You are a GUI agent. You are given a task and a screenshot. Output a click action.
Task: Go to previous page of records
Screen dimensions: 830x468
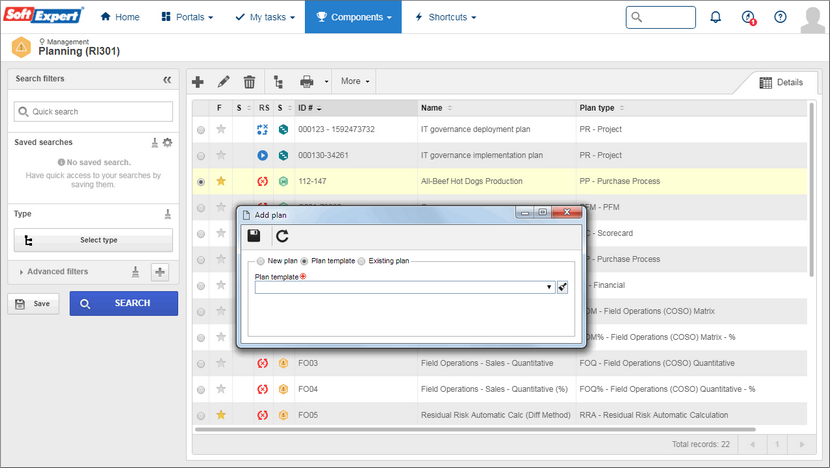pos(752,445)
